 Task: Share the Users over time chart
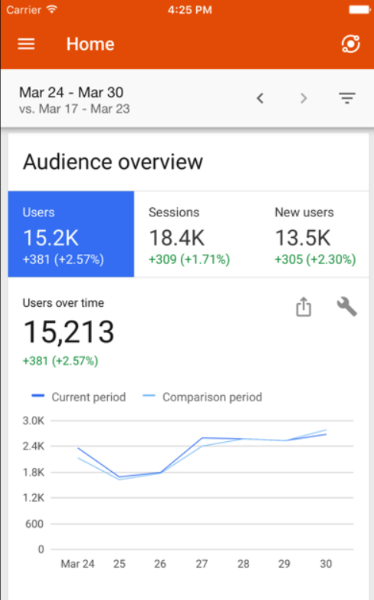click(x=304, y=307)
